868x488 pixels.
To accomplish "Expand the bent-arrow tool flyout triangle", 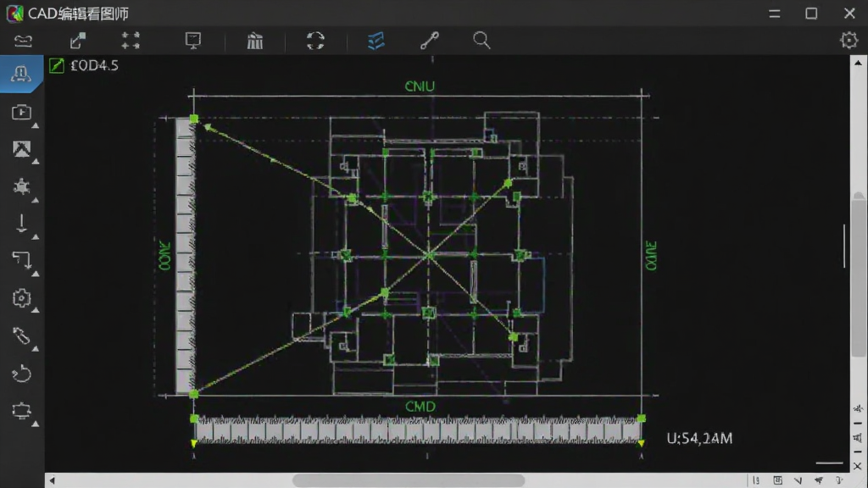I will [x=36, y=274].
